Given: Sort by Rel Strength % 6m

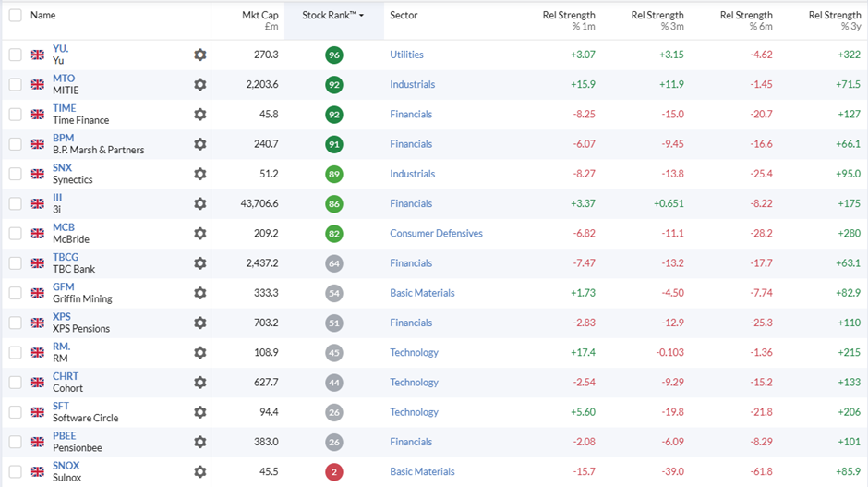Looking at the screenshot, I should (x=746, y=20).
